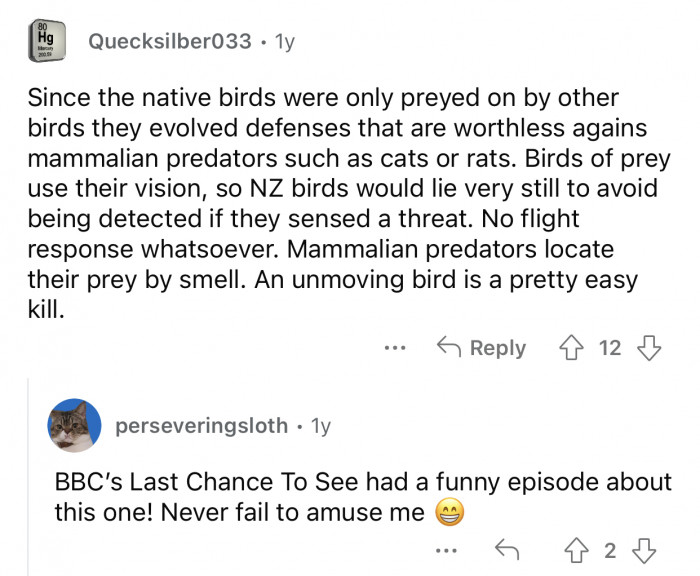Visit Quecksilber033's user profile name
Screen dimensions: 700x576
170,41
